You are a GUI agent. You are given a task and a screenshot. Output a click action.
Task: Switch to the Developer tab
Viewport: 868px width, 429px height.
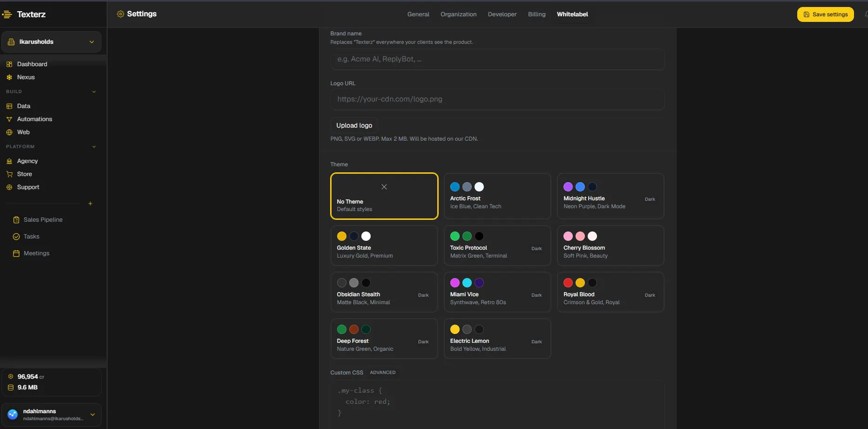[x=502, y=14]
